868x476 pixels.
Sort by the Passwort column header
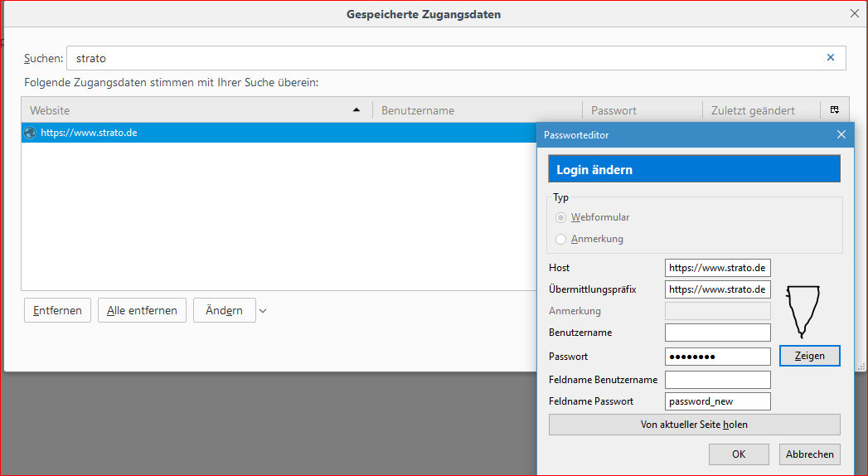coord(643,110)
